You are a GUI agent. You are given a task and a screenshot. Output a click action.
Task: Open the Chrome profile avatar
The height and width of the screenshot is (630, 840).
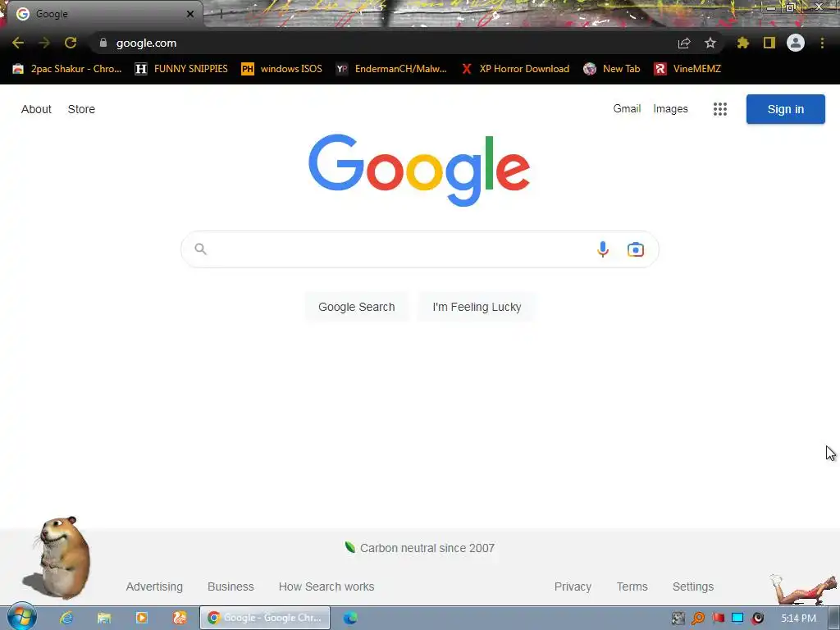point(796,43)
